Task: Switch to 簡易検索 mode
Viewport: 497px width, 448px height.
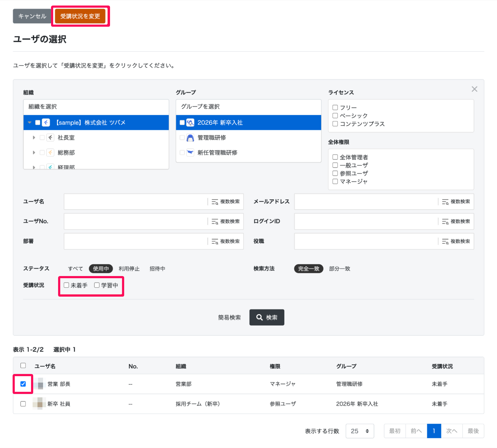Action: point(230,317)
